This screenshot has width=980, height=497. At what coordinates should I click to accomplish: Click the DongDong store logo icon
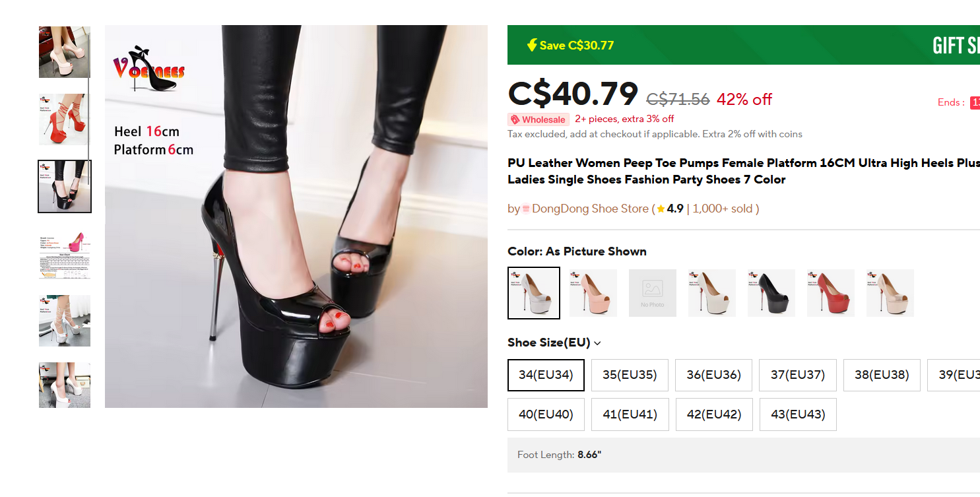526,209
